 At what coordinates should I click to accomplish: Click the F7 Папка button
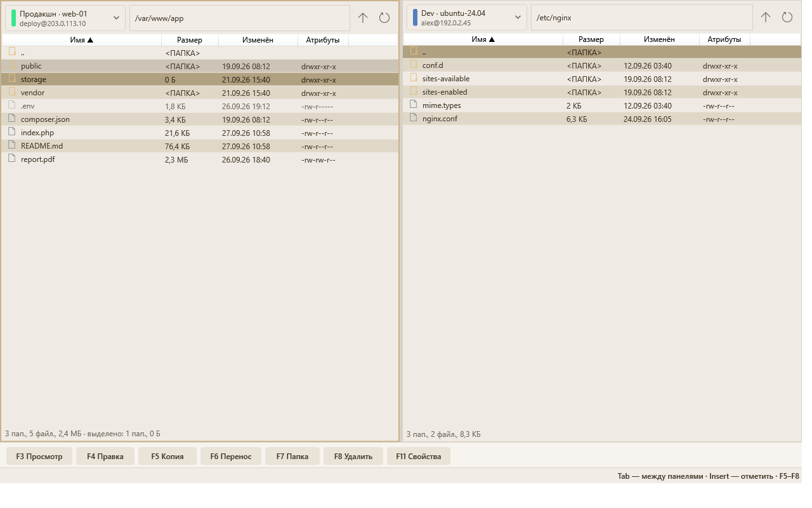(x=292, y=456)
